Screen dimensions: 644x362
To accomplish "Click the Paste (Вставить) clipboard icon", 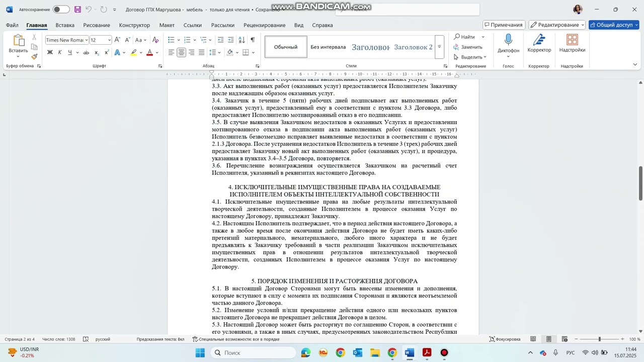I will 18,40.
